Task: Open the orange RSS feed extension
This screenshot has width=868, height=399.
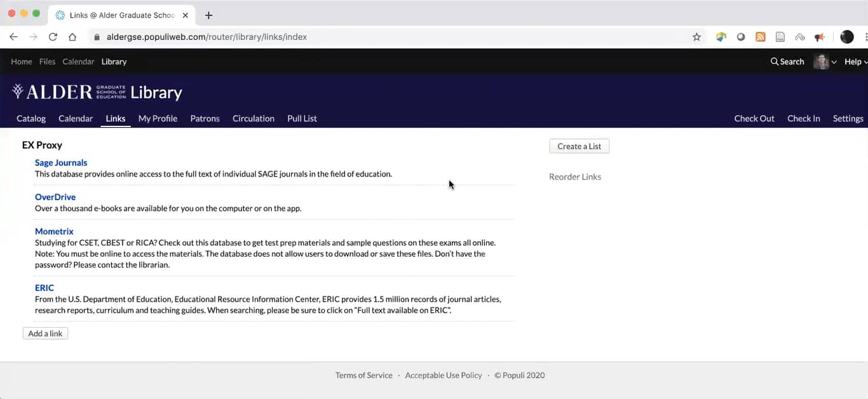Action: 760,37
